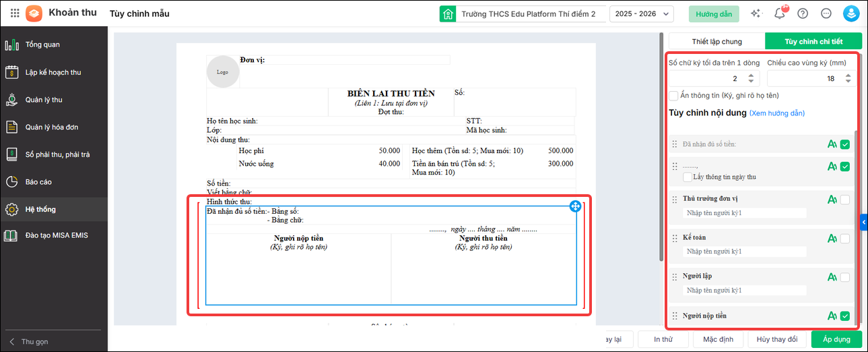Open Quản lý hóa đơn
The height and width of the screenshot is (352, 868).
tap(54, 127)
